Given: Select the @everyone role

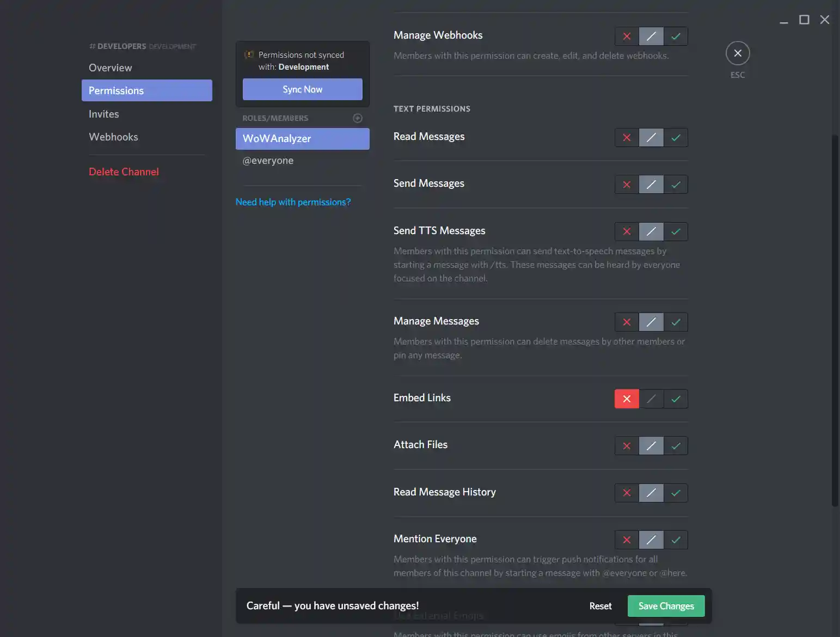Looking at the screenshot, I should [303, 161].
